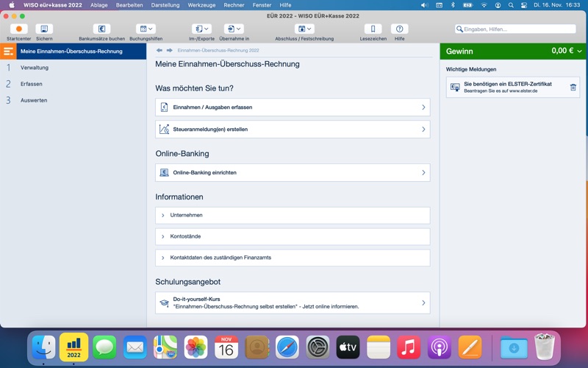The height and width of the screenshot is (368, 588).
Task: Open Mail from the Dock
Action: (x=135, y=347)
